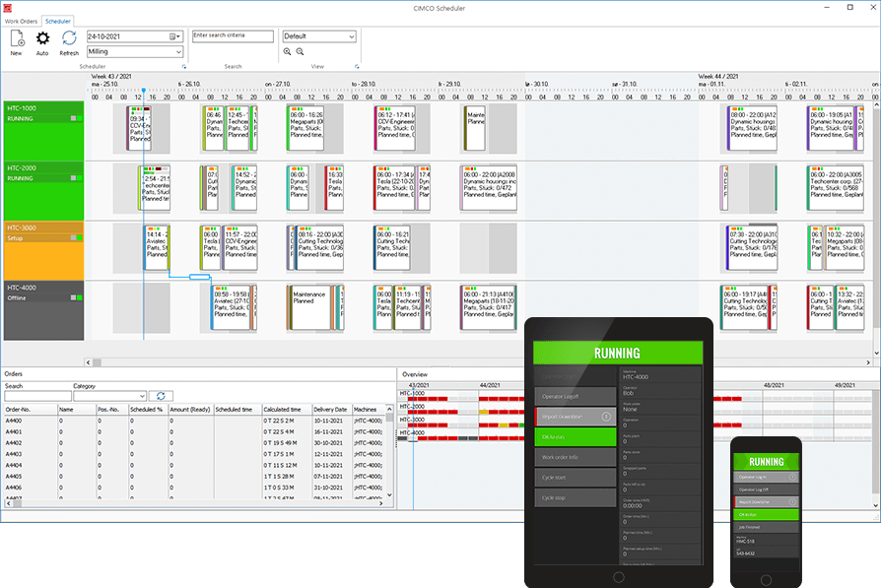The height and width of the screenshot is (588, 881).
Task: Click the Orders table horizontal scrollbar thumb
Action: [18, 503]
